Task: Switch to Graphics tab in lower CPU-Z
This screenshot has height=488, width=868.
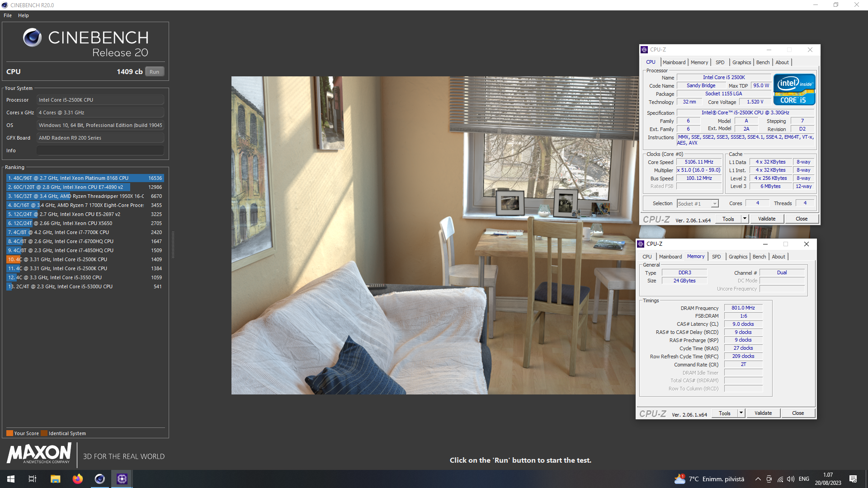Action: 738,257
